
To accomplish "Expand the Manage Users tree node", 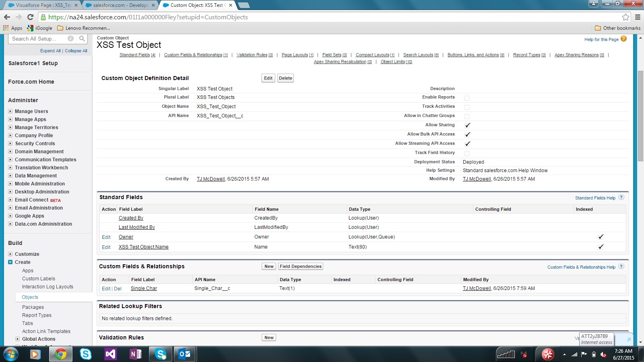I will click(10, 111).
